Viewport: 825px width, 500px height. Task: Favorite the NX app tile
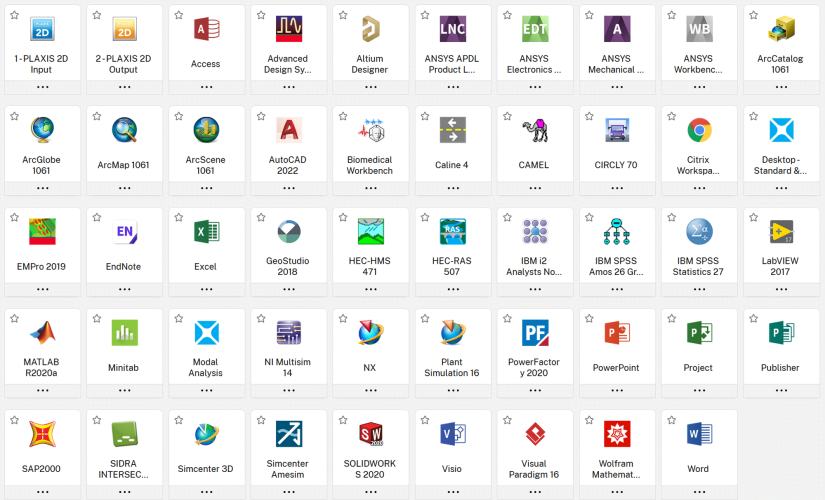point(343,318)
